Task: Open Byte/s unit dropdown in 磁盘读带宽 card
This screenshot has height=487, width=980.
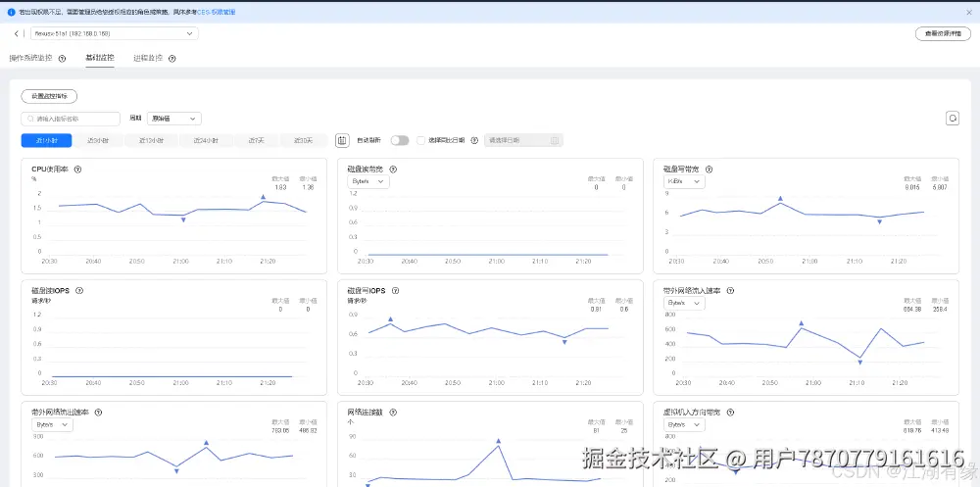Action: [368, 181]
